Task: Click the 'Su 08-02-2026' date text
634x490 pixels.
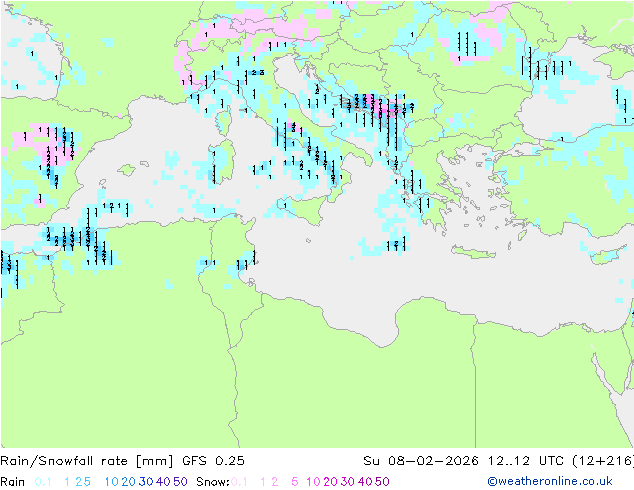Action: click(421, 461)
